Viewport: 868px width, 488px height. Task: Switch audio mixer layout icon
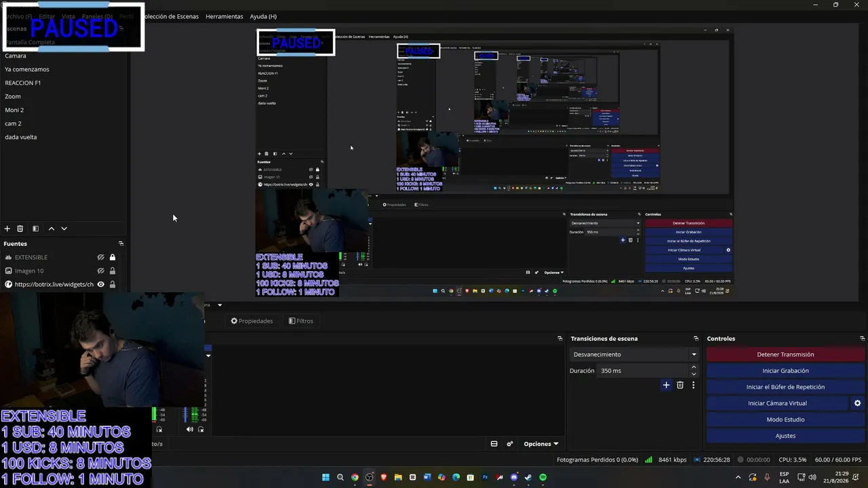pyautogui.click(x=494, y=444)
